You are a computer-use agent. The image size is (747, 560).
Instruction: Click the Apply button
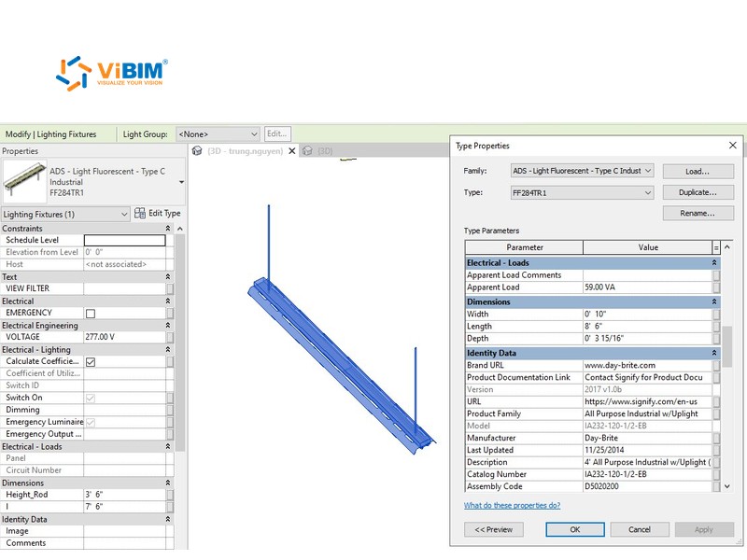[704, 529]
